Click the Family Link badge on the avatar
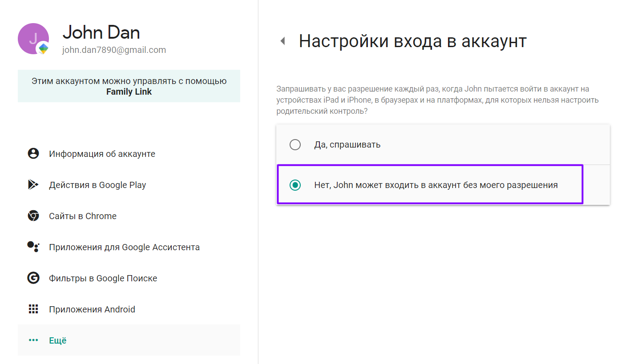 tap(43, 48)
